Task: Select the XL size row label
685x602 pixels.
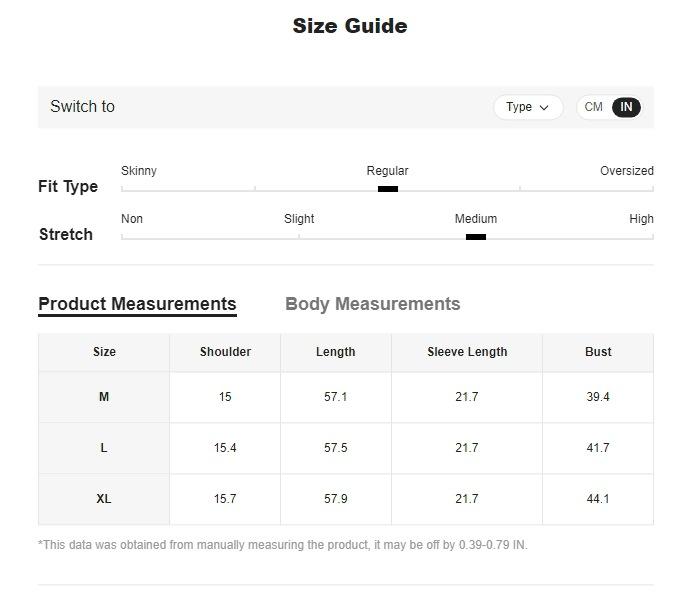Action: pos(104,499)
